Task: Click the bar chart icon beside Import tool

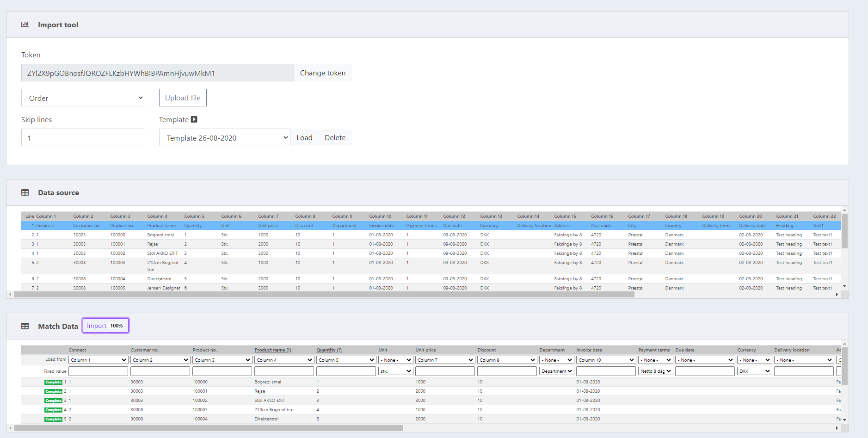Action: (25, 25)
